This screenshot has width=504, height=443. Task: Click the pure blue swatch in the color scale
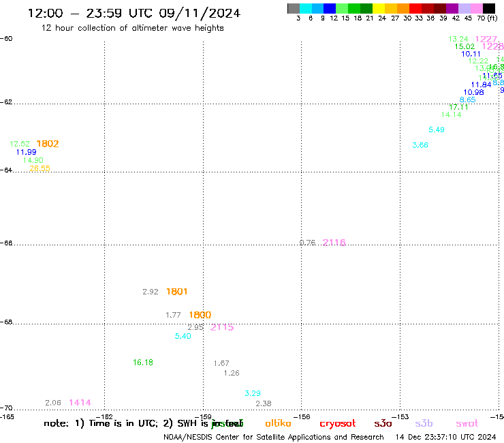pyautogui.click(x=330, y=8)
